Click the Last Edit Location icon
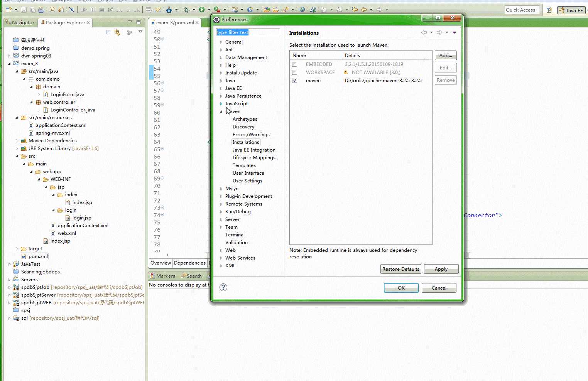This screenshot has height=381, width=588. [x=355, y=10]
